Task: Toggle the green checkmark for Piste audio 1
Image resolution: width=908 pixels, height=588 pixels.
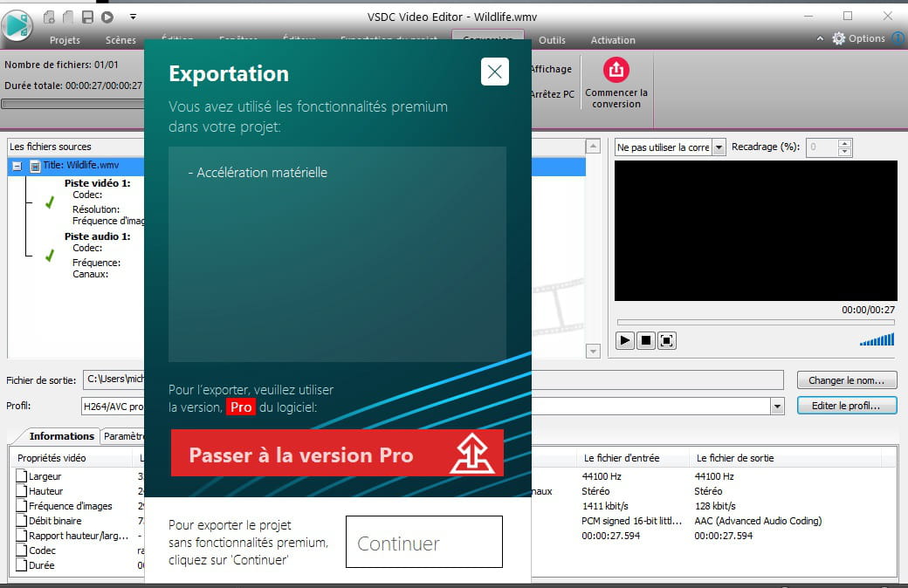Action: tap(50, 256)
